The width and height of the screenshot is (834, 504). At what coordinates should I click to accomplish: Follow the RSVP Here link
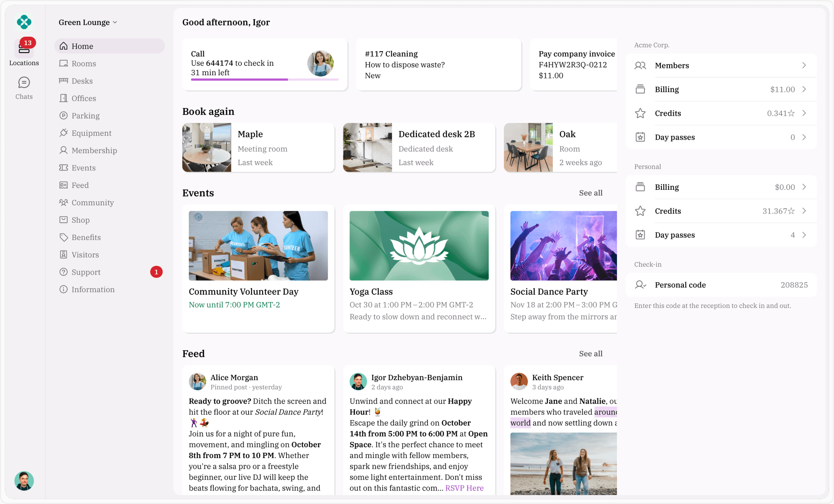(x=464, y=488)
